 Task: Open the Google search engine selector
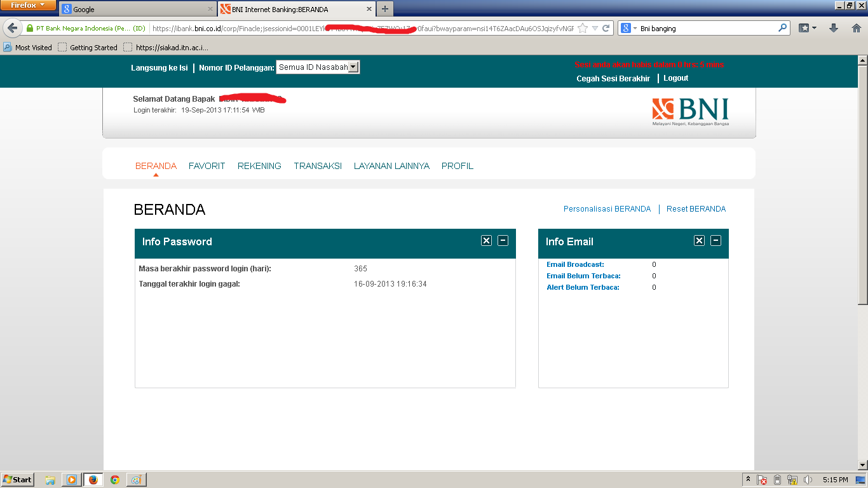pyautogui.click(x=628, y=29)
